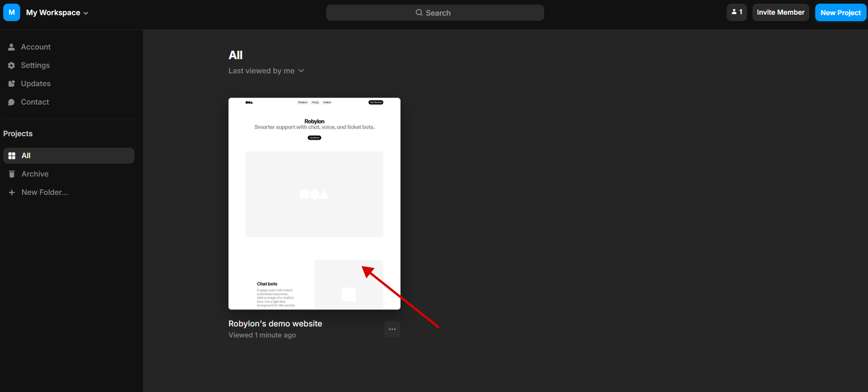
Task: Open the members count button showing 1
Action: (737, 12)
